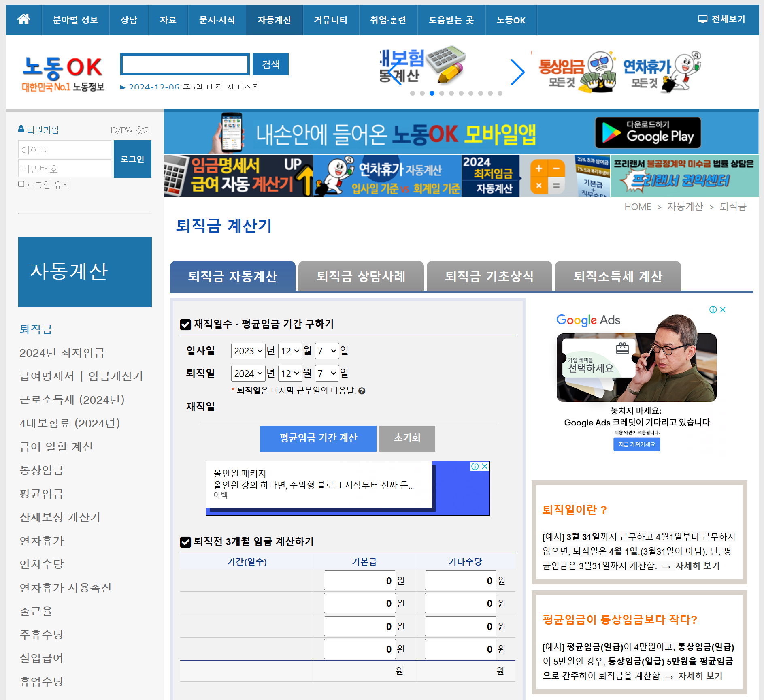Open the 실업급여 link in the sidebar
The image size is (764, 700).
(x=41, y=658)
